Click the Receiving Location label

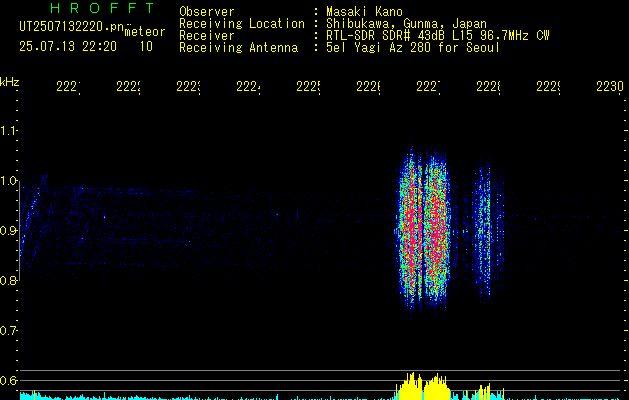click(x=242, y=24)
